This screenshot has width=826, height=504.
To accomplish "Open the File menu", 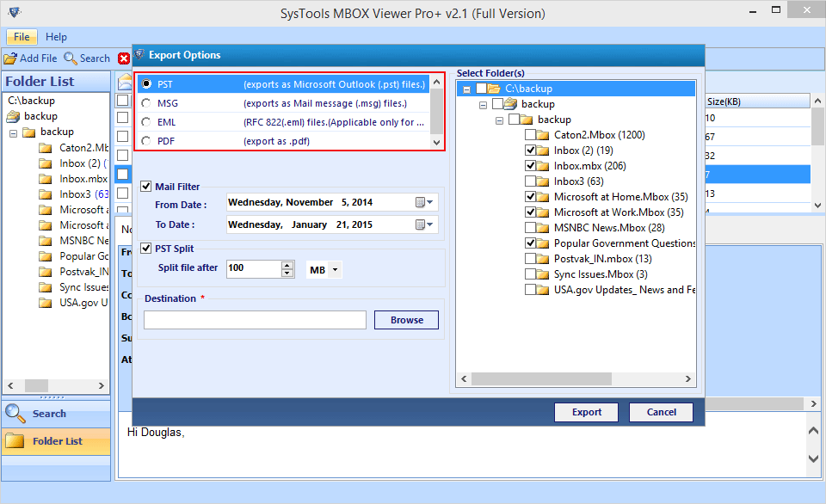I will pyautogui.click(x=22, y=37).
